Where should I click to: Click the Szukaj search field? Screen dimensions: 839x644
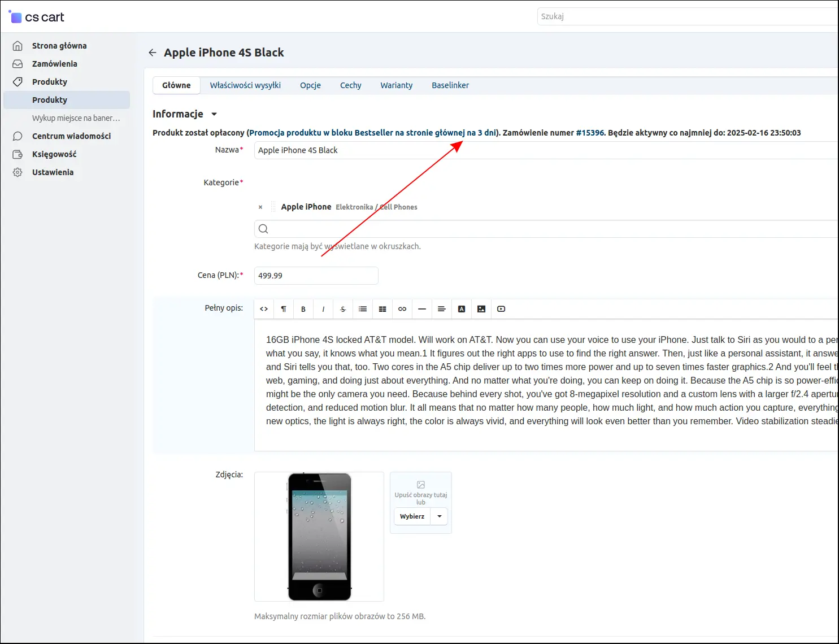tap(688, 16)
